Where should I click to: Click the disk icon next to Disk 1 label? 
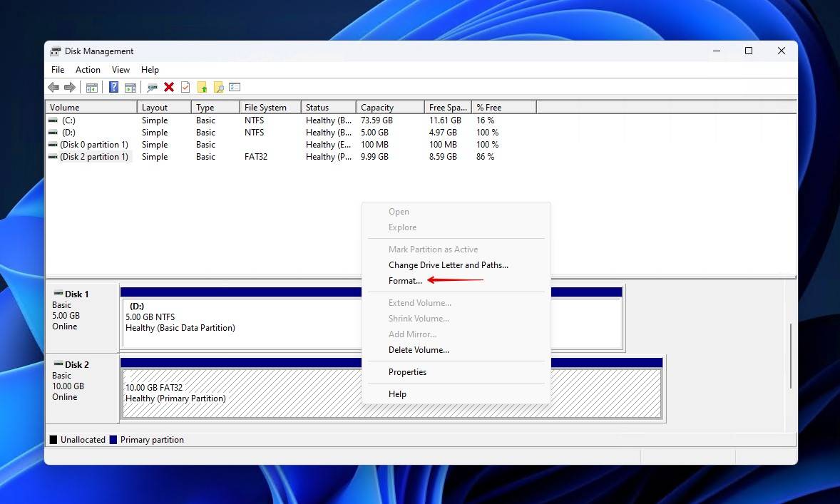[58, 294]
